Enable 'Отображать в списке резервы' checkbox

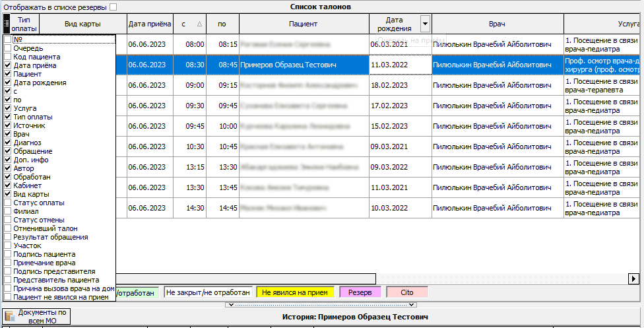[113, 7]
